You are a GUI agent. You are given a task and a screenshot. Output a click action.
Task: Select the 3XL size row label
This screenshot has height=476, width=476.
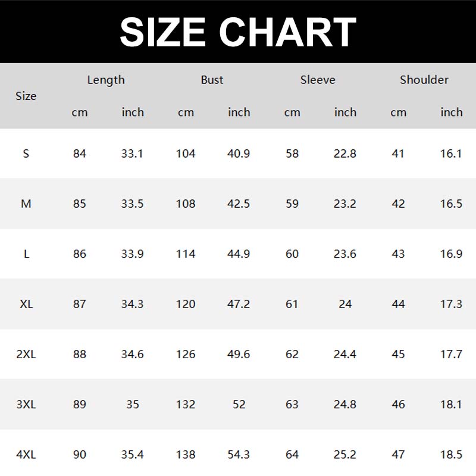[26, 405]
